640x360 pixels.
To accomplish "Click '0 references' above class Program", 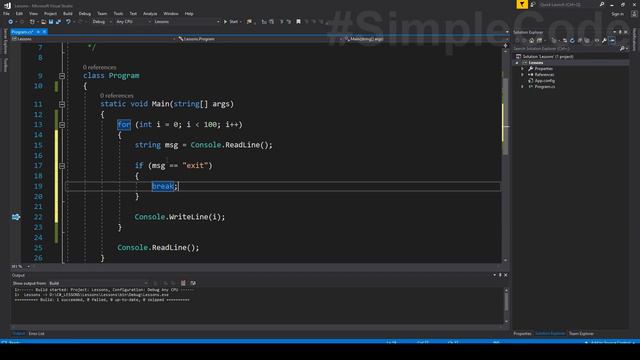I will click(x=99, y=67).
